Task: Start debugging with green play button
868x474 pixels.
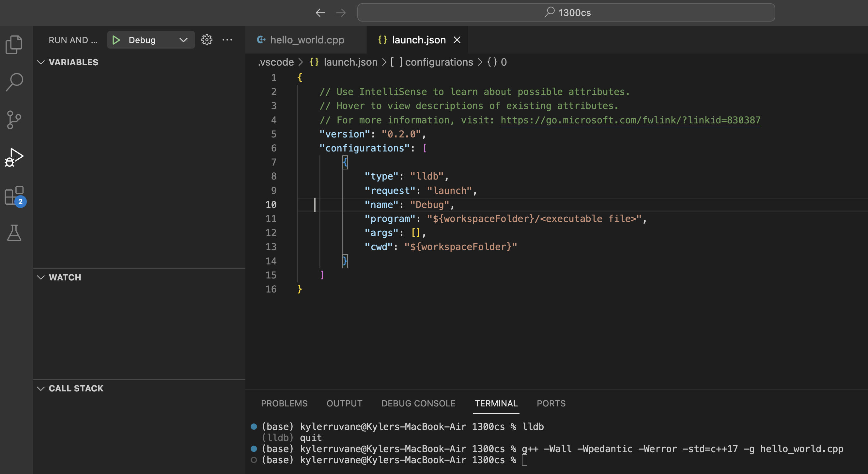Action: tap(116, 40)
